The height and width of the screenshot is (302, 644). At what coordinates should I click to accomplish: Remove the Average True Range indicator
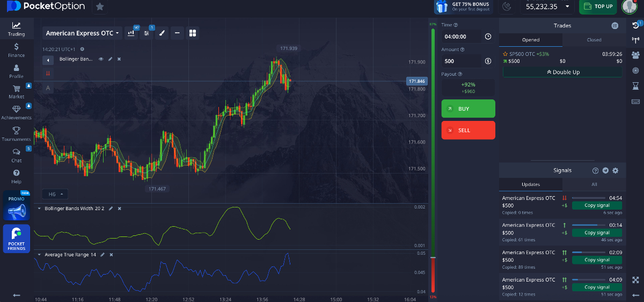(111, 255)
